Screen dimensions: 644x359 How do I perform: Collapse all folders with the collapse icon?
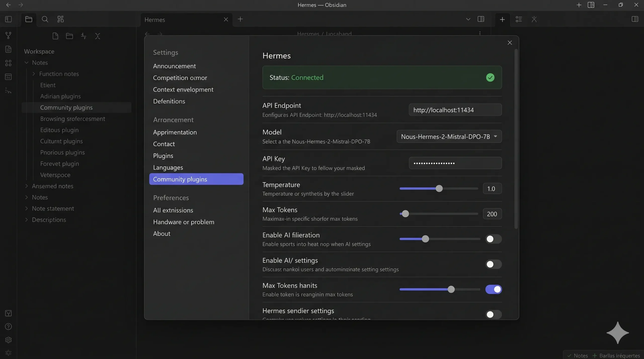98,36
